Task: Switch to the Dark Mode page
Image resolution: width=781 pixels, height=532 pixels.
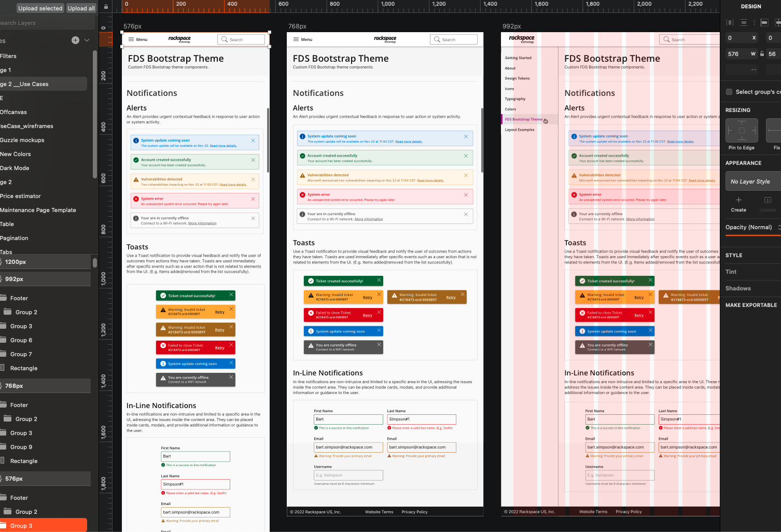Action: coord(15,168)
